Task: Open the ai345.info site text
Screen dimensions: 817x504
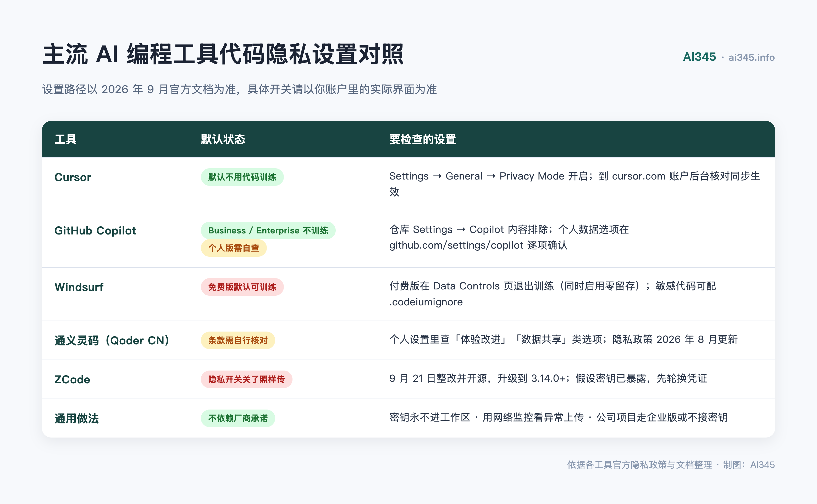Action: tap(751, 57)
